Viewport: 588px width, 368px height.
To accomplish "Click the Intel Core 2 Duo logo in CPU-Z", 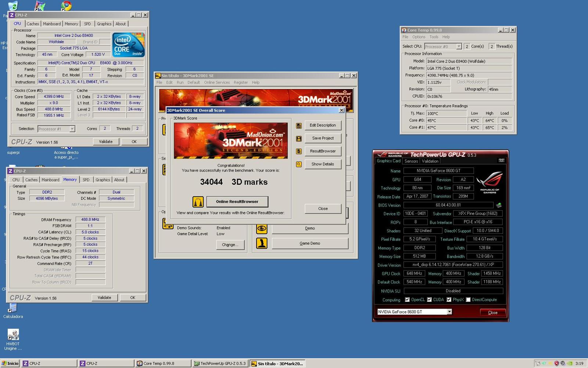I will (x=128, y=45).
